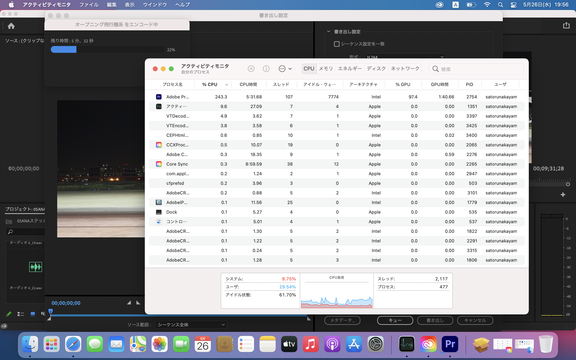
Task: Open the ソース範囲 シーケンス全体 dropdown
Action: pos(191,324)
